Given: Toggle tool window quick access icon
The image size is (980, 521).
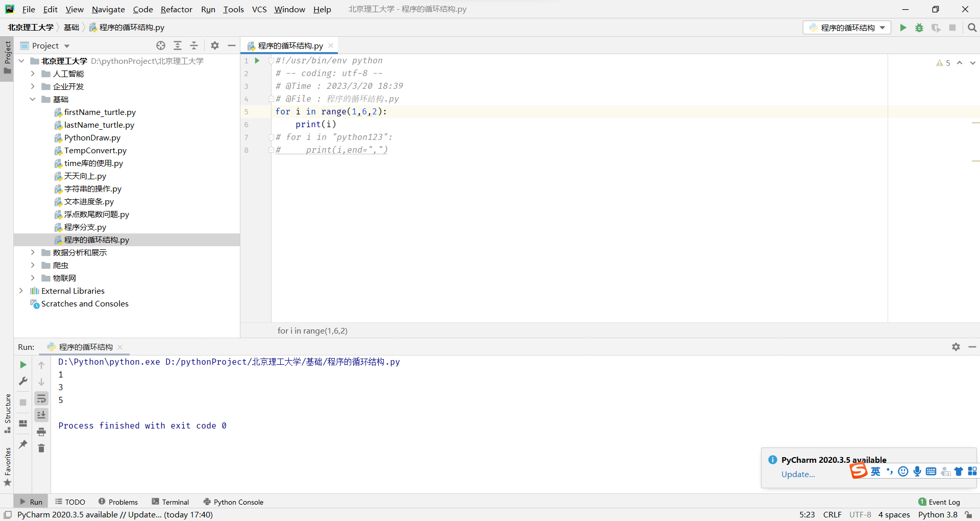Looking at the screenshot, I should point(8,515).
